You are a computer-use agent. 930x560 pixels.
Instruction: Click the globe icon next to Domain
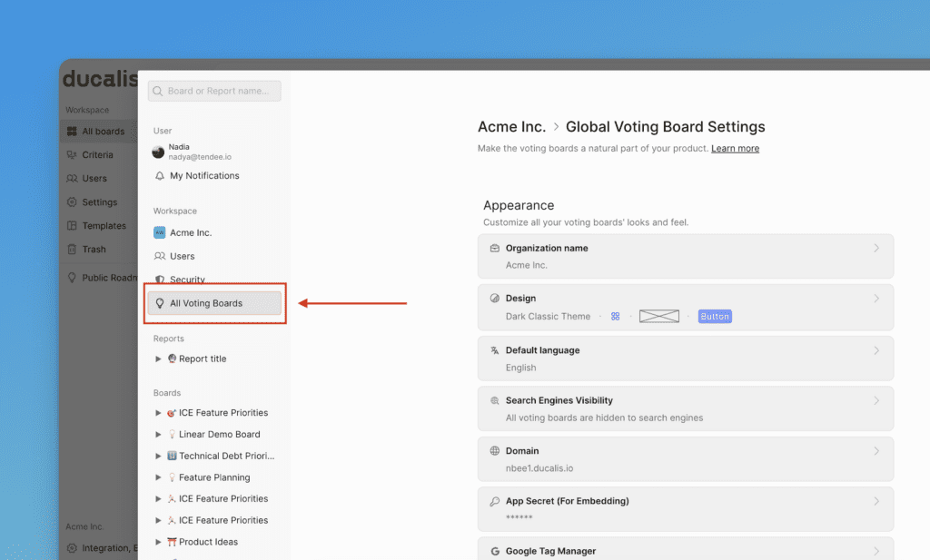[495, 451]
